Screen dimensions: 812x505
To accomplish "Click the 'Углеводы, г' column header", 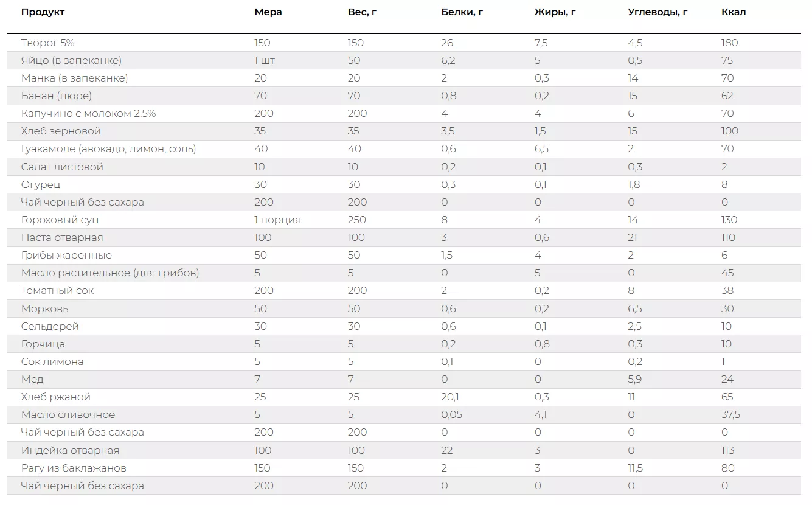I will point(658,12).
